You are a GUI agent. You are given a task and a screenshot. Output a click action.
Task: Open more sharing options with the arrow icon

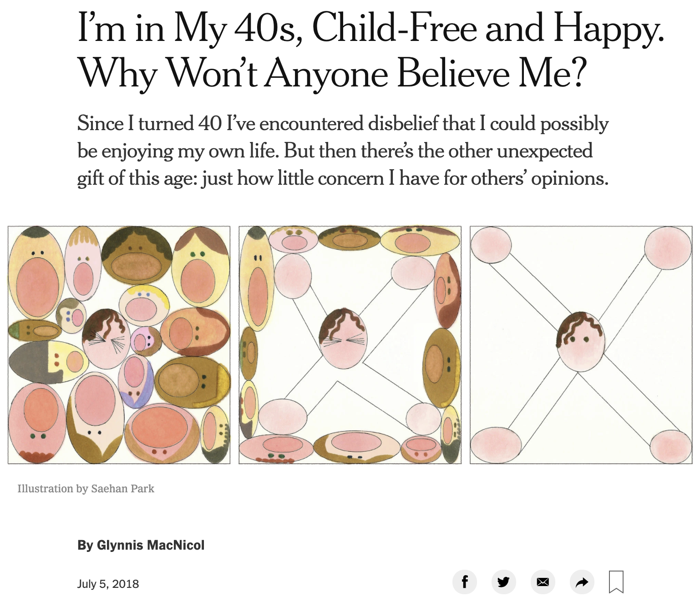pyautogui.click(x=582, y=582)
